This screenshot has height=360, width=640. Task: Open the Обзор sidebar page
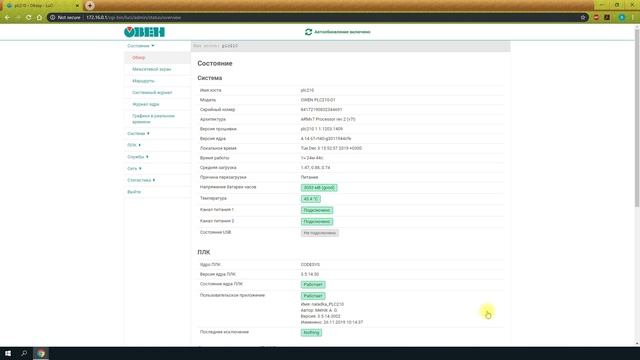[139, 58]
